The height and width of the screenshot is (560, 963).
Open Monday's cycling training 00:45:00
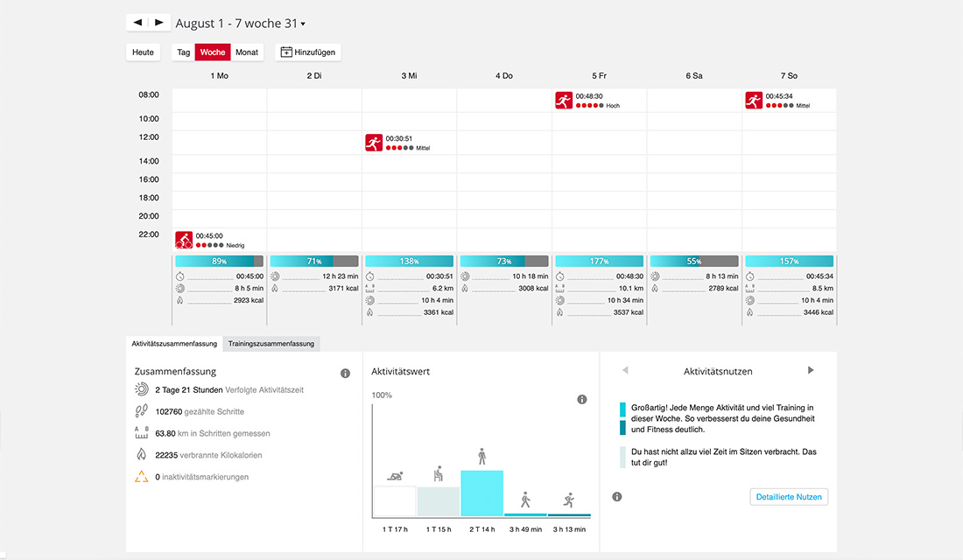[209, 240]
